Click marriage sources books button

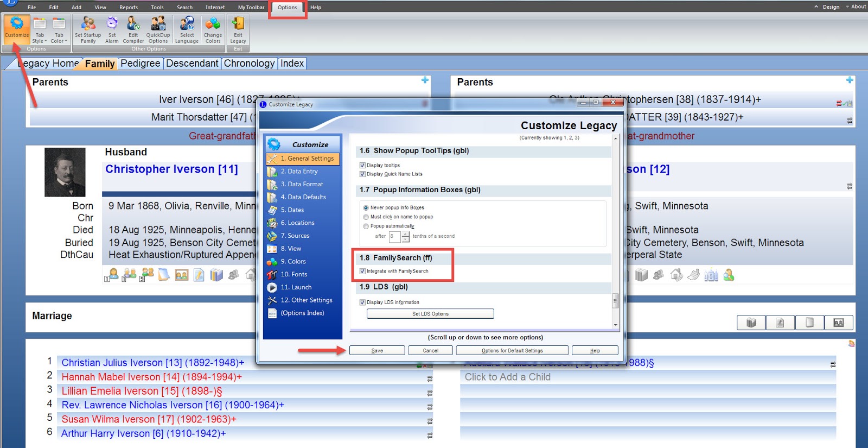pos(751,323)
